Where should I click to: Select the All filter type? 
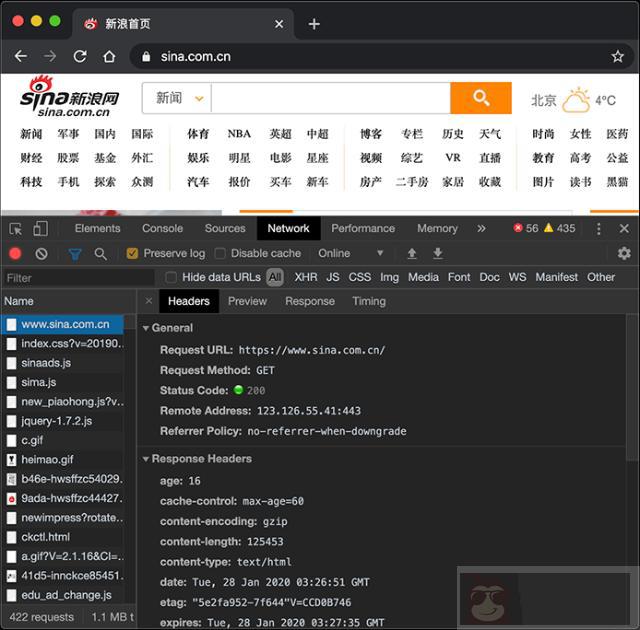[x=275, y=277]
